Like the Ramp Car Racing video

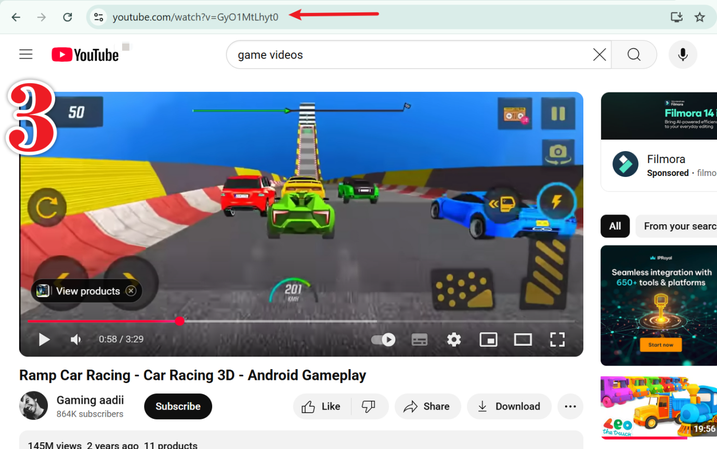pos(321,407)
